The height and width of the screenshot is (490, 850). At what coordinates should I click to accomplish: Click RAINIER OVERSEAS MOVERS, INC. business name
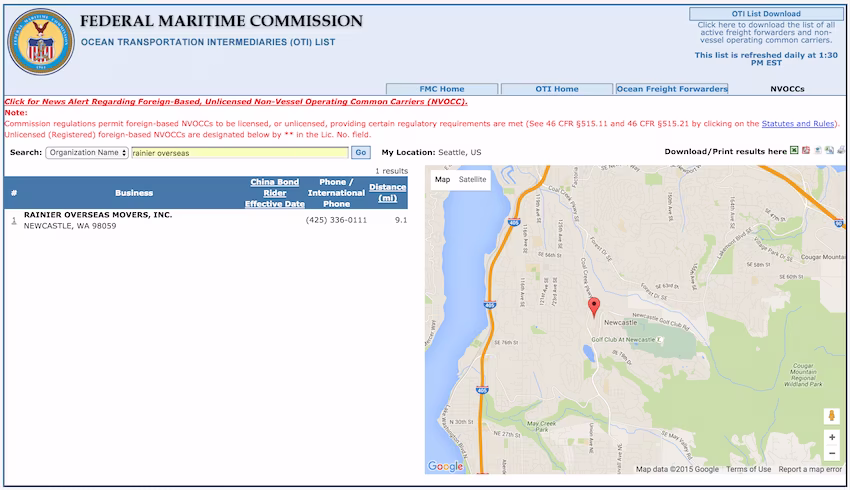pyautogui.click(x=98, y=215)
